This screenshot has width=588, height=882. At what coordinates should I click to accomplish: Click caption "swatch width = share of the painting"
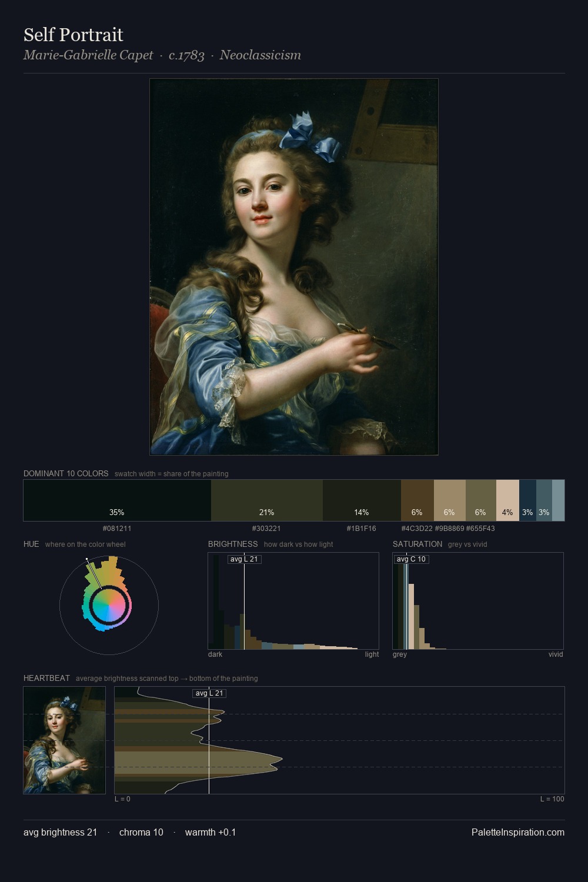coord(172,474)
